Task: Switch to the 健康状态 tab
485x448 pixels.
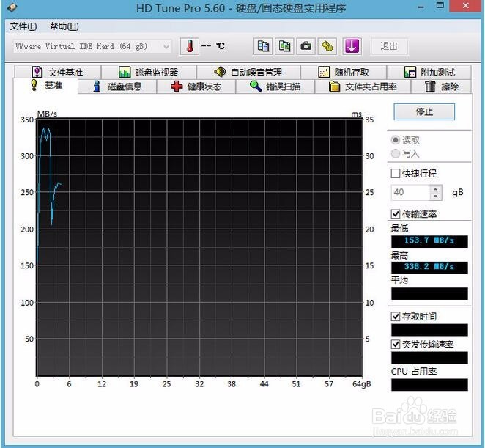Action: [196, 87]
